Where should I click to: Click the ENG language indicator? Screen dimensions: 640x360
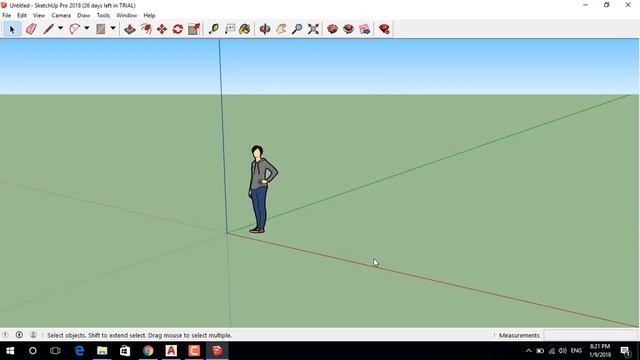pos(576,351)
